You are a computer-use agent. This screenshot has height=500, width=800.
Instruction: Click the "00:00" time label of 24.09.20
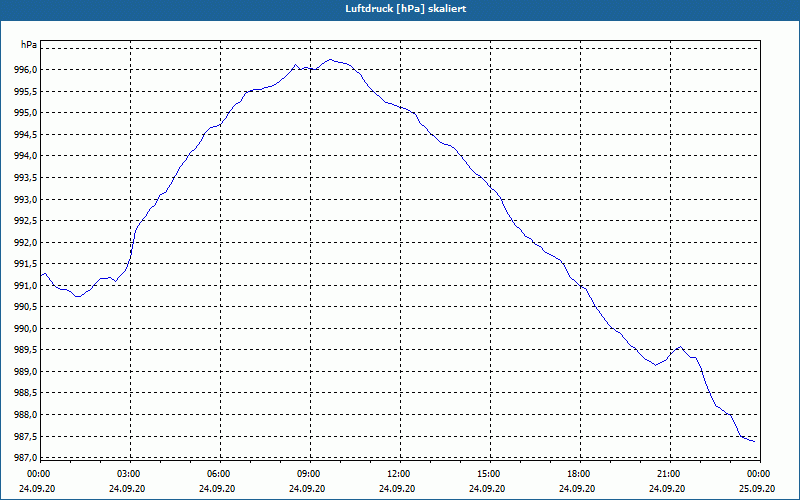tap(38, 474)
